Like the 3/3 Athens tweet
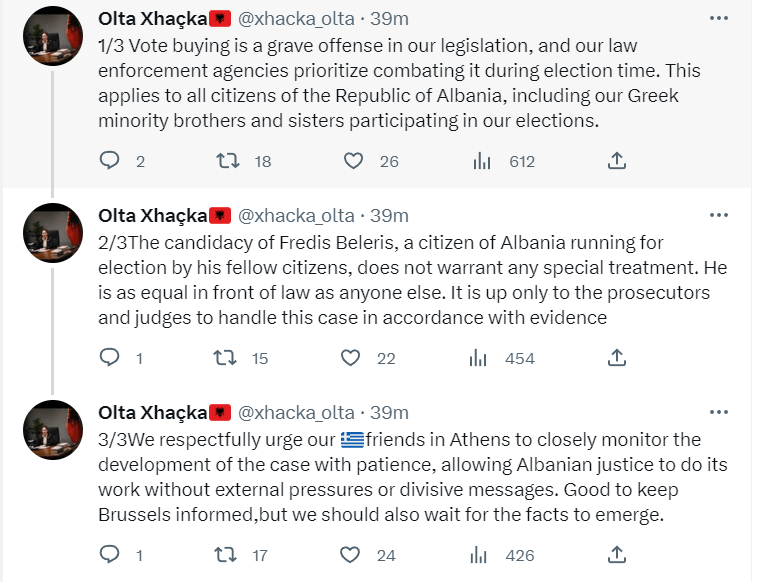 point(352,555)
